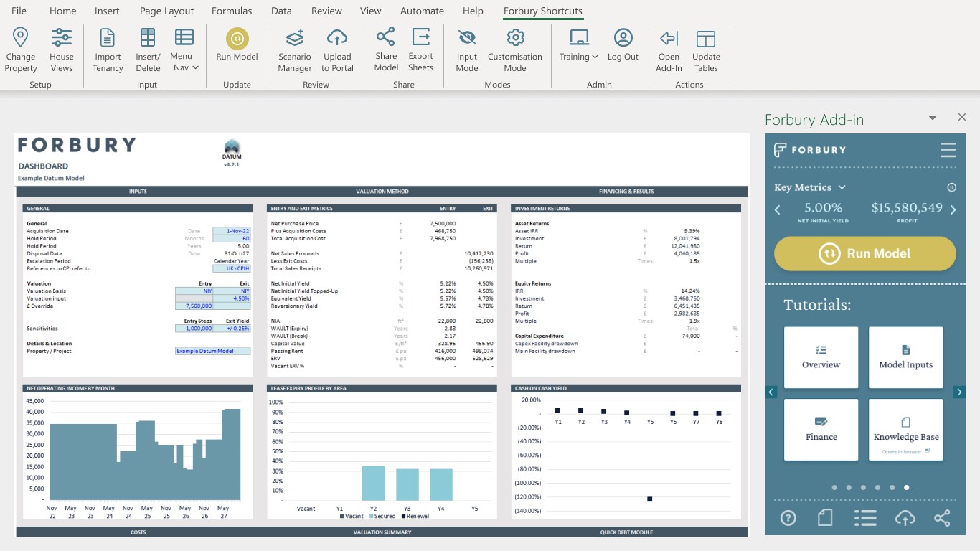Click the Exit Yield sensitivity cell +/-0.25%
This screenshot has height=551, width=980.
click(232, 329)
